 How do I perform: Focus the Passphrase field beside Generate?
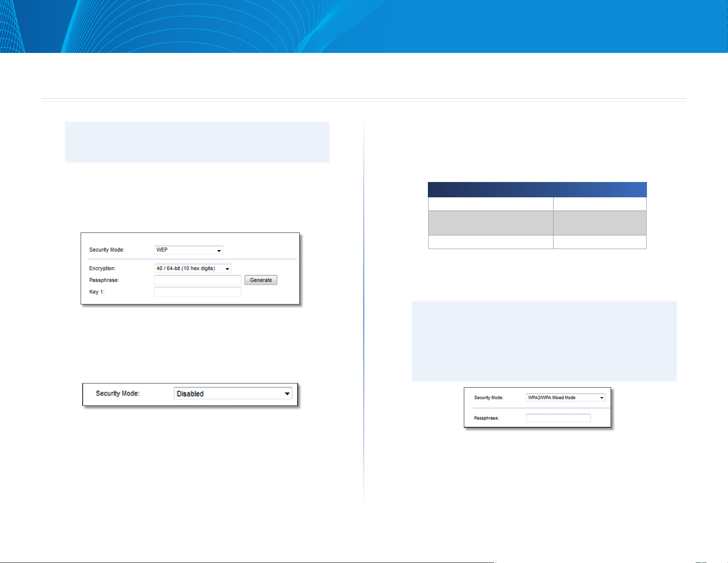click(198, 280)
